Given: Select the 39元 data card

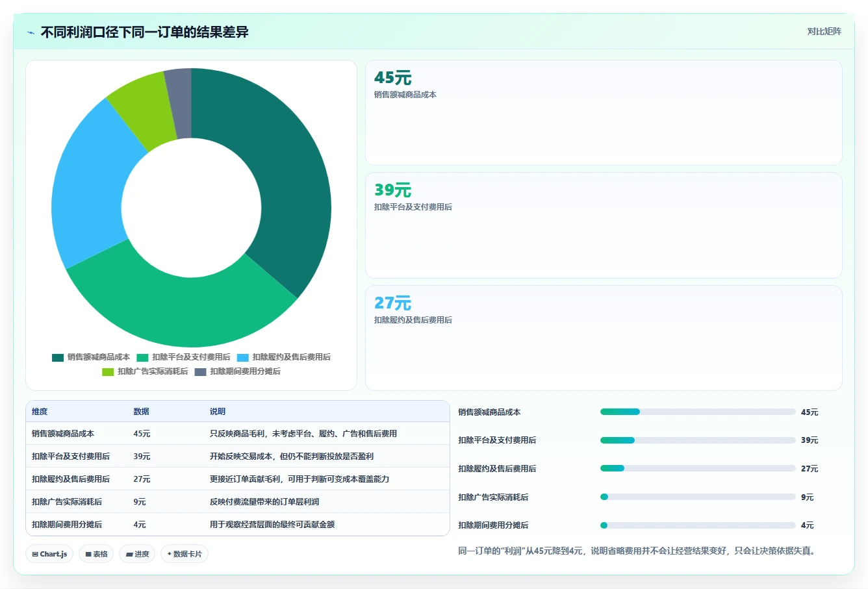Looking at the screenshot, I should 604,225.
